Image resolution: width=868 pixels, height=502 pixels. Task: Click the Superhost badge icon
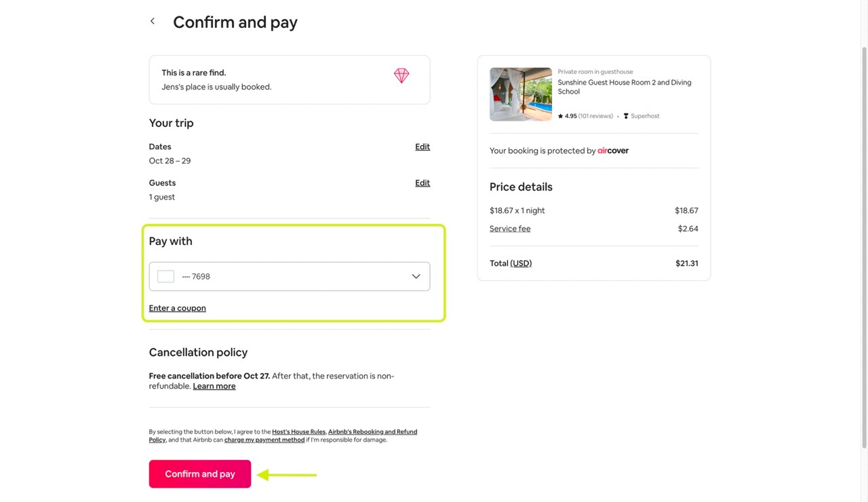pos(626,116)
